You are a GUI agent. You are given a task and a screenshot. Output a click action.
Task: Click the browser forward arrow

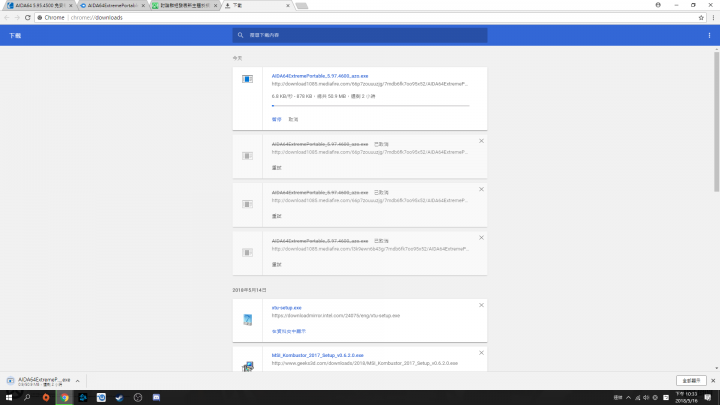(x=17, y=17)
